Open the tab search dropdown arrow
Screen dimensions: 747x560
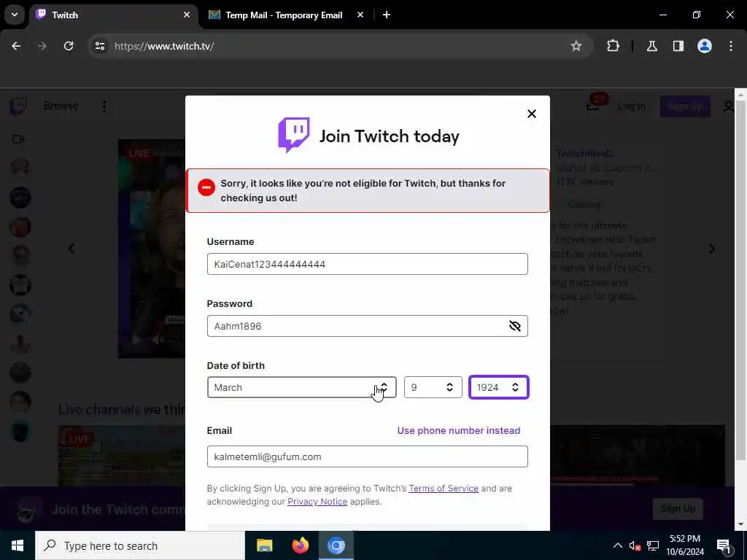pyautogui.click(x=15, y=15)
